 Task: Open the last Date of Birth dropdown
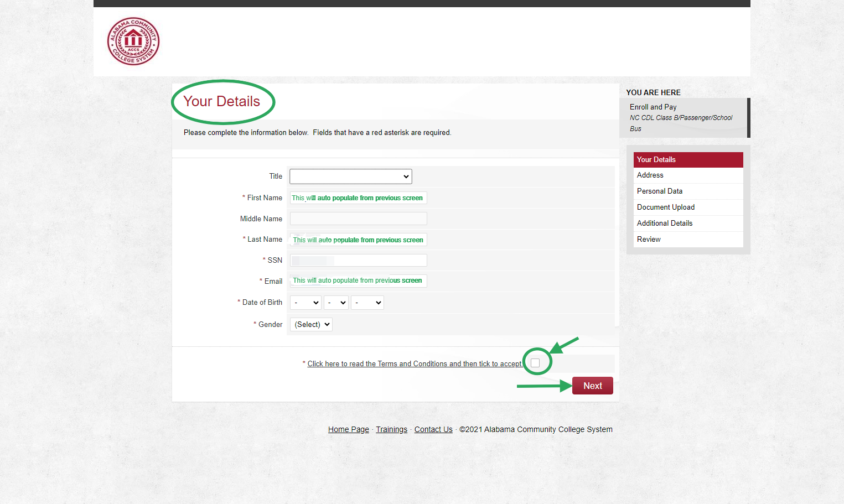tap(367, 303)
